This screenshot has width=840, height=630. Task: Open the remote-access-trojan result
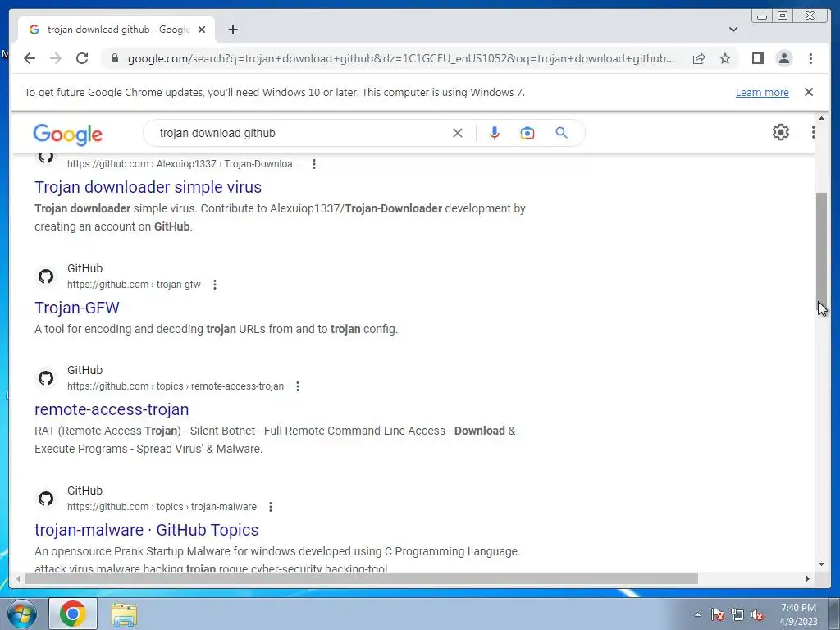pyautogui.click(x=112, y=409)
